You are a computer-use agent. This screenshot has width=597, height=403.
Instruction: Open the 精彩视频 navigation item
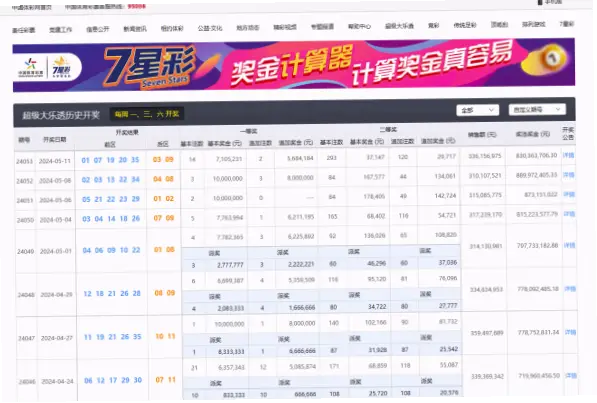coord(285,27)
